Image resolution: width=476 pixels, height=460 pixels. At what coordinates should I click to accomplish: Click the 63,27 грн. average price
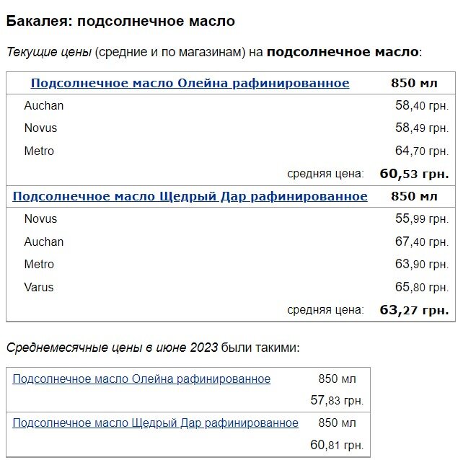(414, 310)
